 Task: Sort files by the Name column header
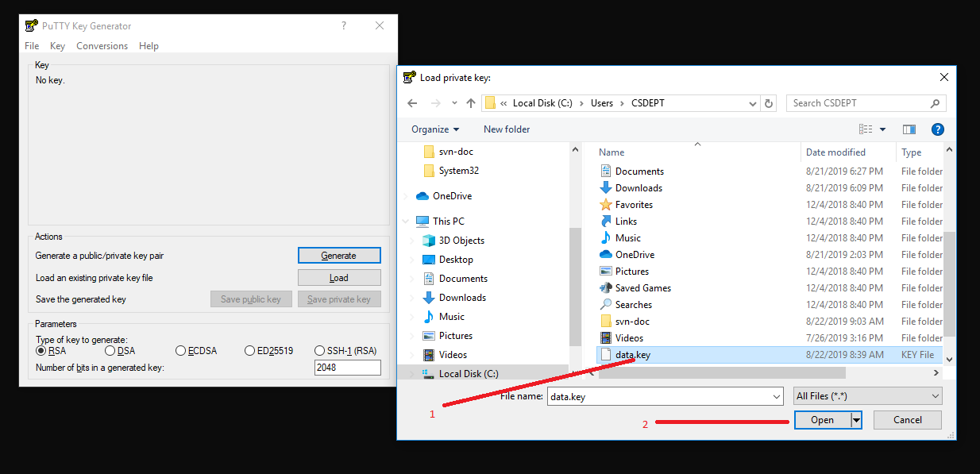tap(612, 152)
